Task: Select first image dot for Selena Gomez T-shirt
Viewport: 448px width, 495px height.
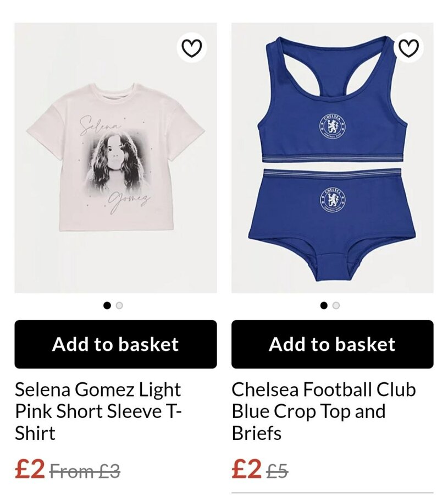Action: 107,305
